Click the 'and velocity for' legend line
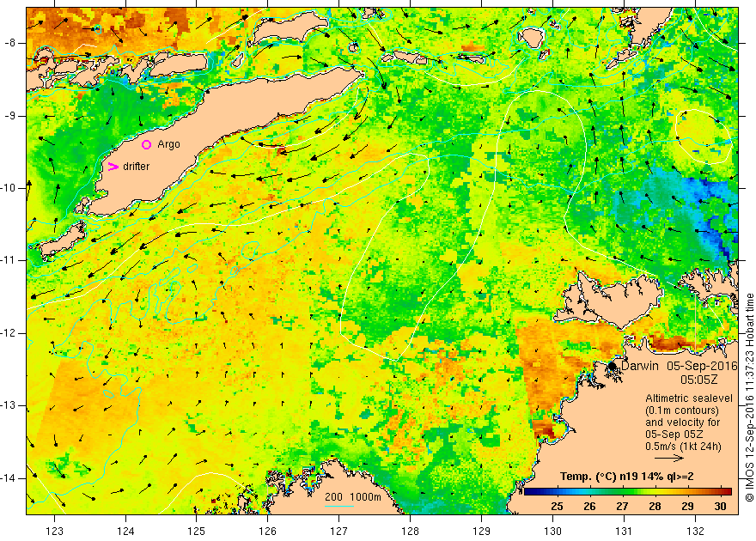Image resolution: width=756 pixels, height=541 pixels. [x=683, y=422]
